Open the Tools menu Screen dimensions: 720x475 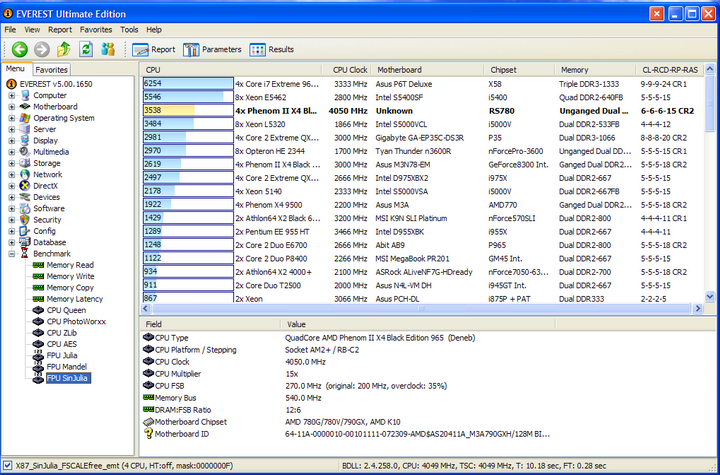pyautogui.click(x=129, y=29)
